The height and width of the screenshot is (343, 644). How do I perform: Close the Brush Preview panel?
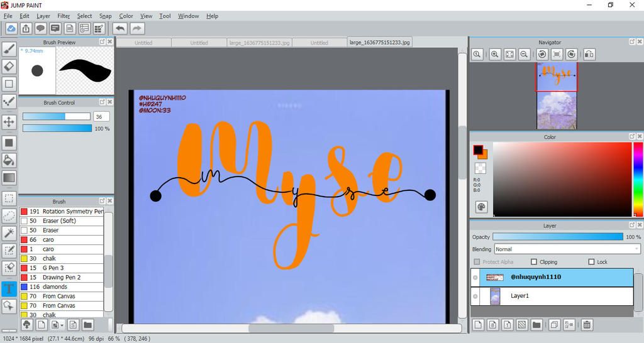coord(109,42)
